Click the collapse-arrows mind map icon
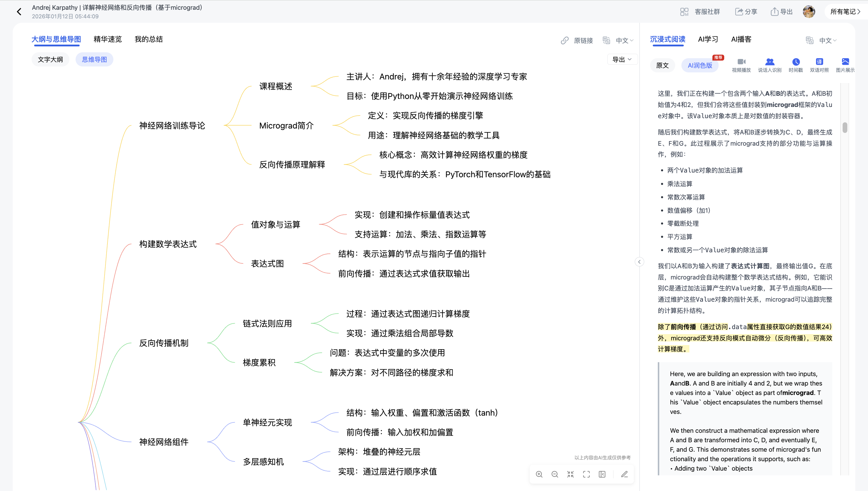This screenshot has width=868, height=491. pos(570,474)
